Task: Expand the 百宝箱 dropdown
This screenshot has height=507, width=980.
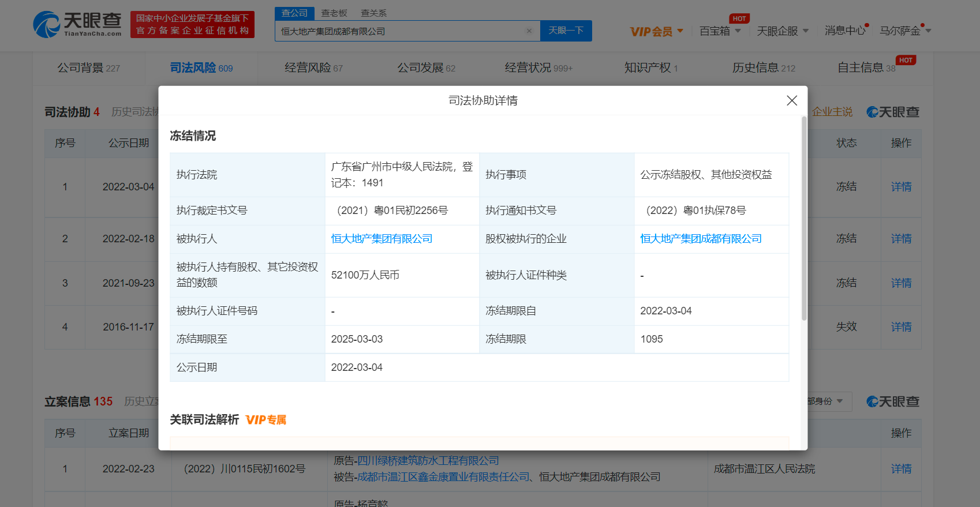Action: click(720, 31)
